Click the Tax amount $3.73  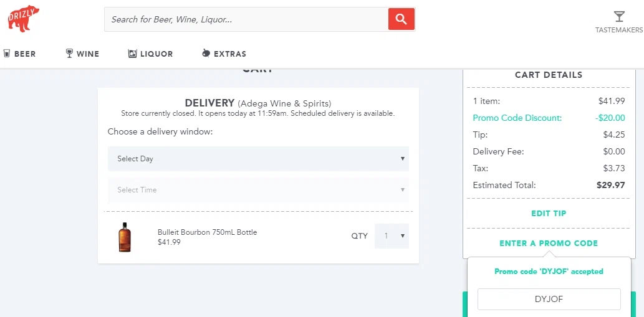(x=614, y=169)
